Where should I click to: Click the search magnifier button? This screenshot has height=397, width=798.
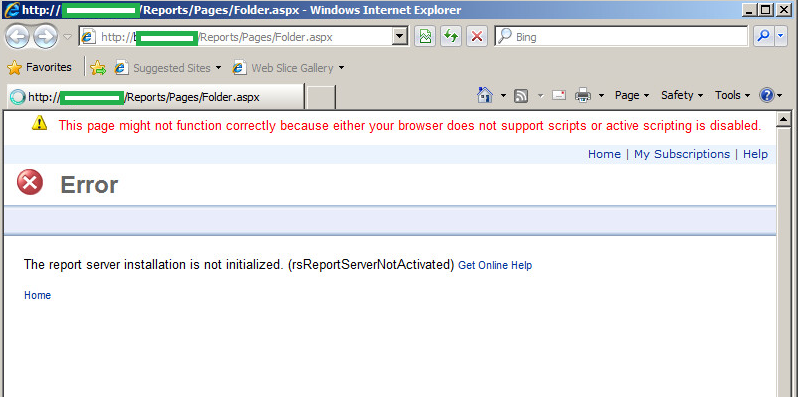point(763,37)
